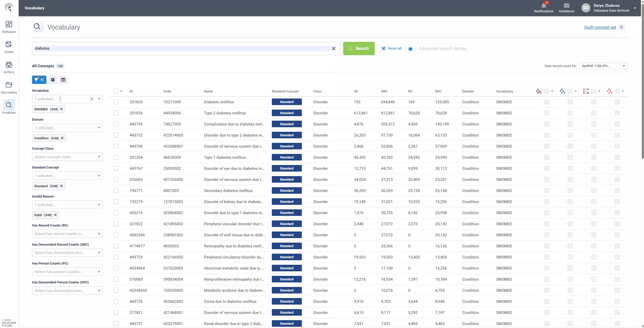The height and width of the screenshot is (328, 644).
Task: Open the Vocabulary filter dropdown
Action: pos(99,99)
